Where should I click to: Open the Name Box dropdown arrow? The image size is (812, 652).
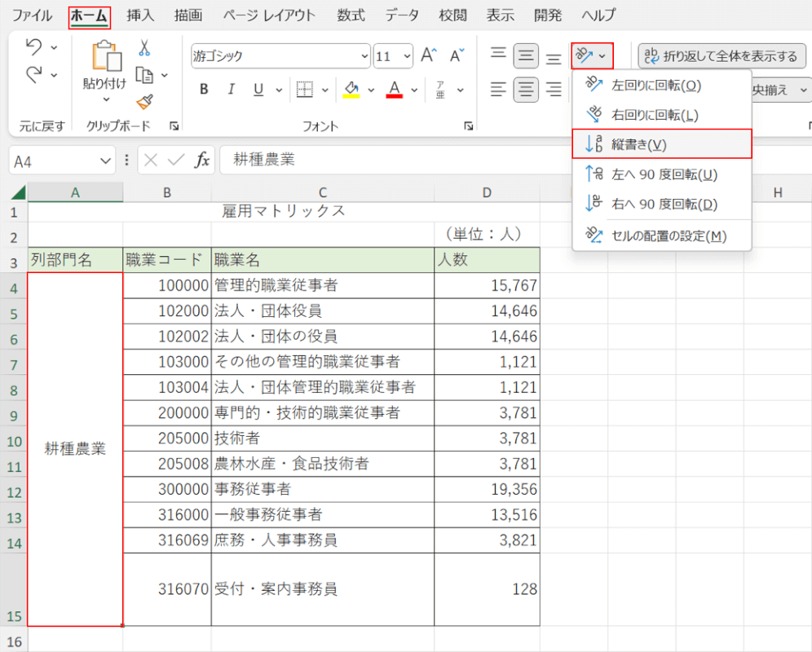pyautogui.click(x=104, y=161)
